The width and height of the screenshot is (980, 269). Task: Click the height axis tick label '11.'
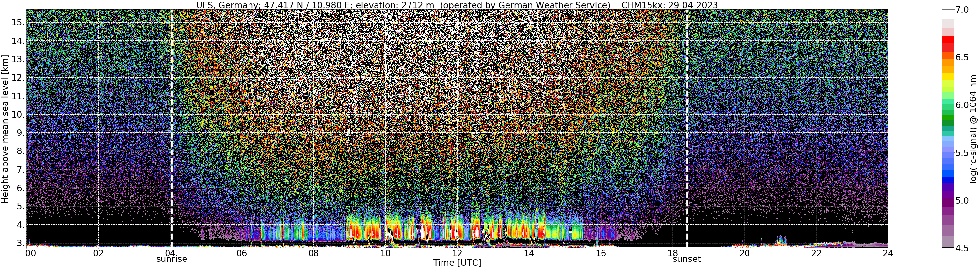coord(18,96)
